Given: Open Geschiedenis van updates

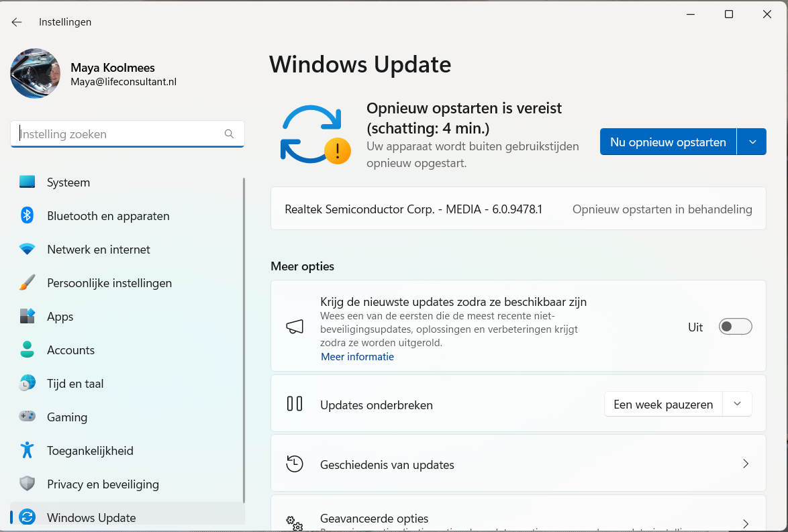Looking at the screenshot, I should click(x=518, y=464).
